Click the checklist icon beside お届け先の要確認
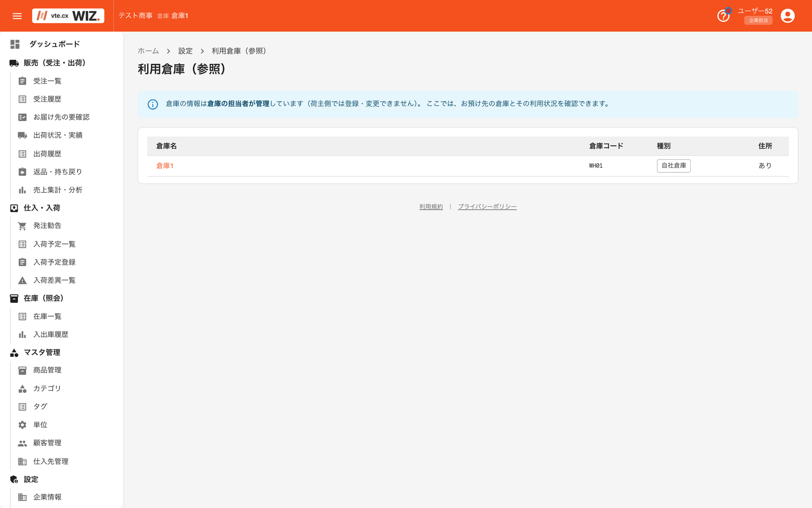The image size is (812, 508). click(22, 117)
